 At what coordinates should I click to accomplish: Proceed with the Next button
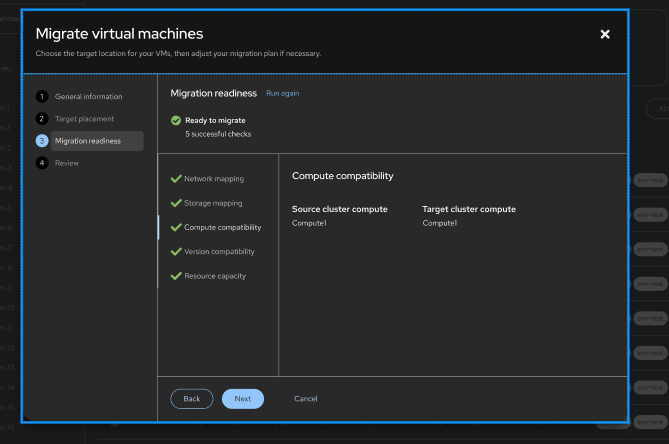(243, 399)
